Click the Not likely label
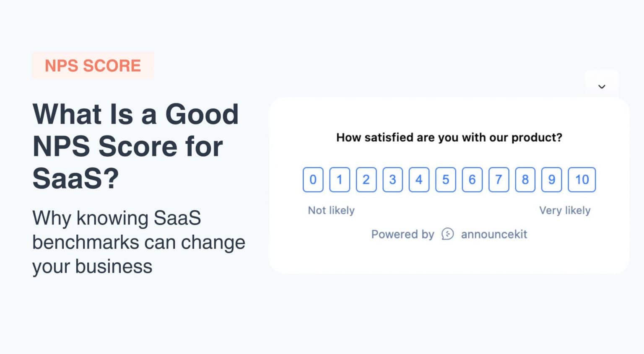The image size is (644, 354). (x=331, y=210)
